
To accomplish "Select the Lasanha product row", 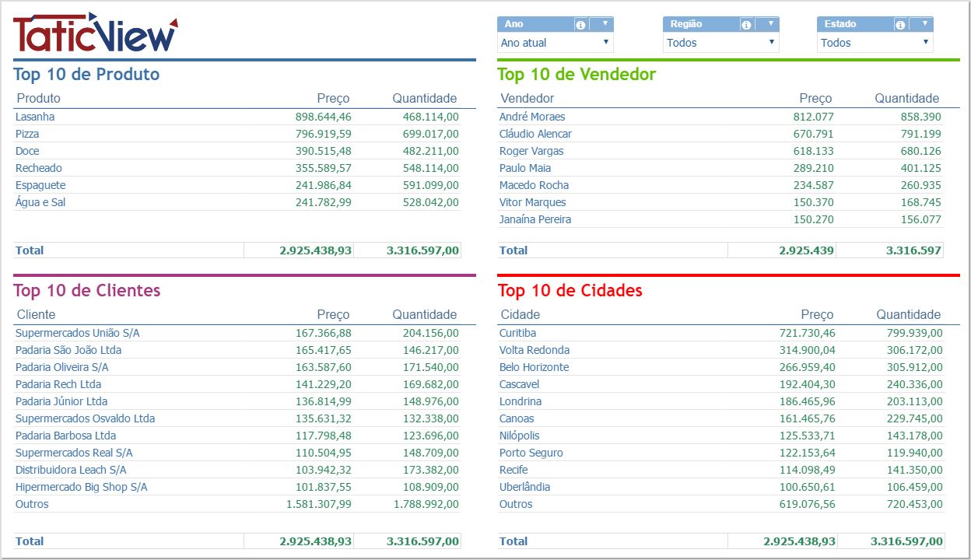I will 35,117.
